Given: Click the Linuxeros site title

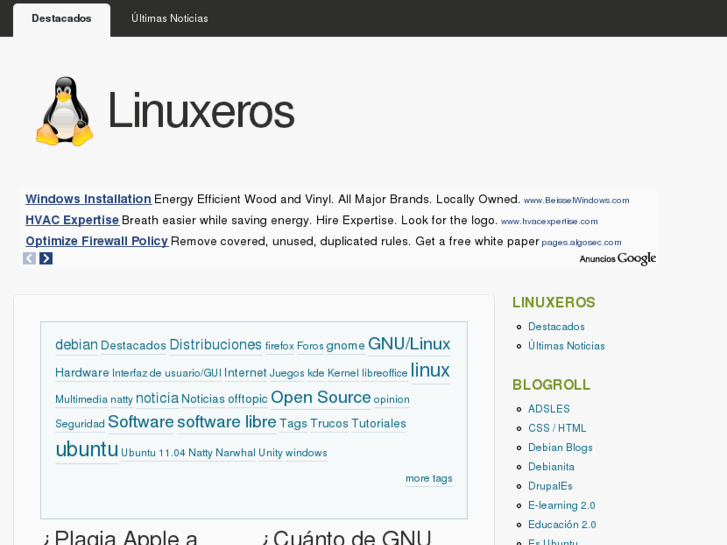Looking at the screenshot, I should point(200,111).
